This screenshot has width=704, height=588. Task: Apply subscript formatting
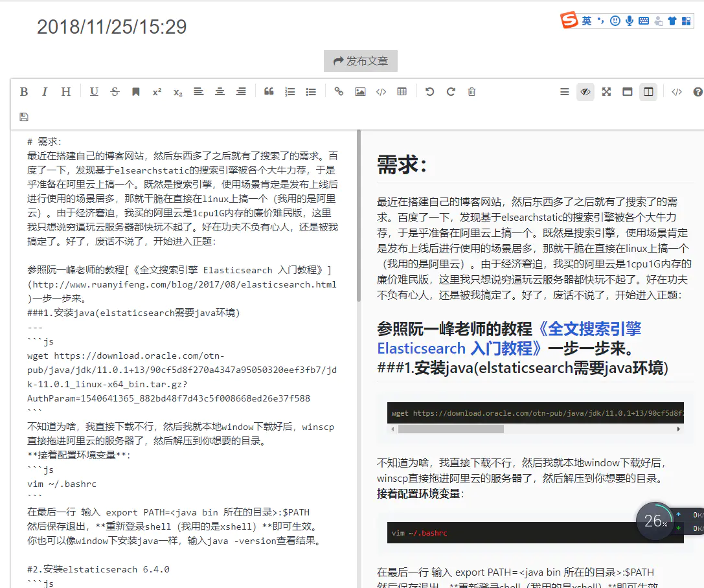(178, 92)
